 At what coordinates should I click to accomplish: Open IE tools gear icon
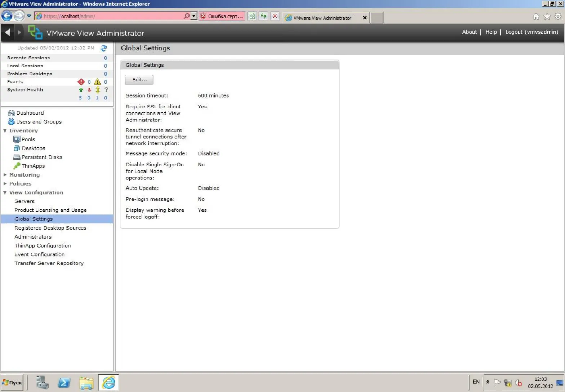[558, 17]
